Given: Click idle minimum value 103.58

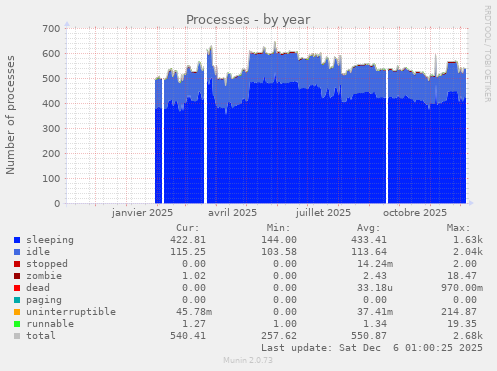Looking at the screenshot, I should click(x=279, y=252).
